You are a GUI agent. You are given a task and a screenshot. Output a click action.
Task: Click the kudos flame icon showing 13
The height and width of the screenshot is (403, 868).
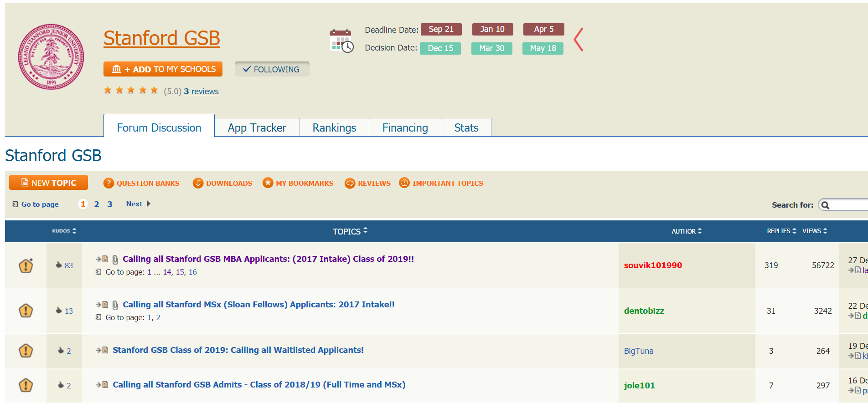tap(59, 310)
